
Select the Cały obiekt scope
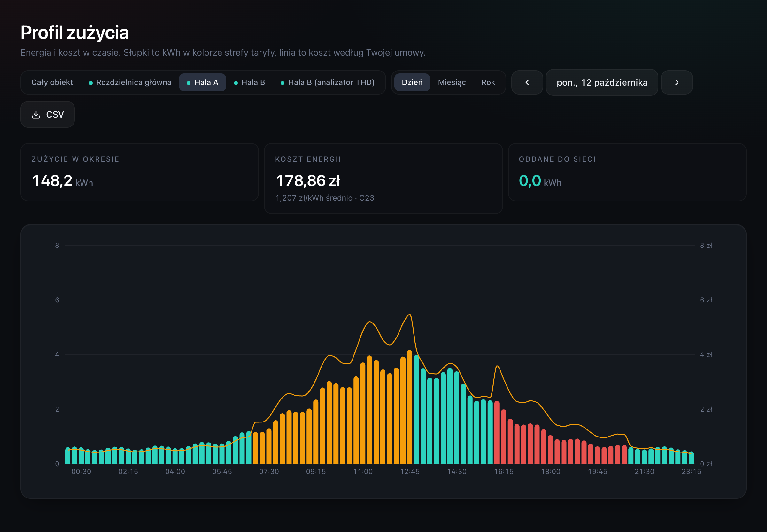pos(52,82)
